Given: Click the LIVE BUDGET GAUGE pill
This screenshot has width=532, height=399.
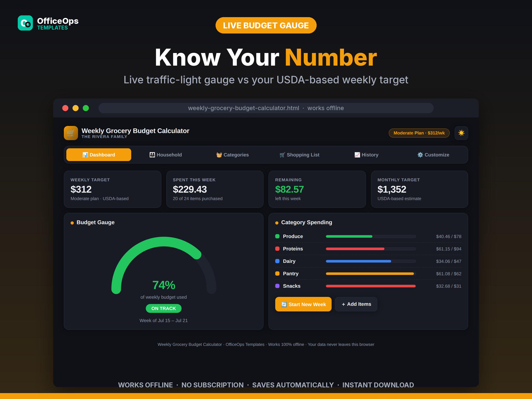Looking at the screenshot, I should [x=266, y=25].
